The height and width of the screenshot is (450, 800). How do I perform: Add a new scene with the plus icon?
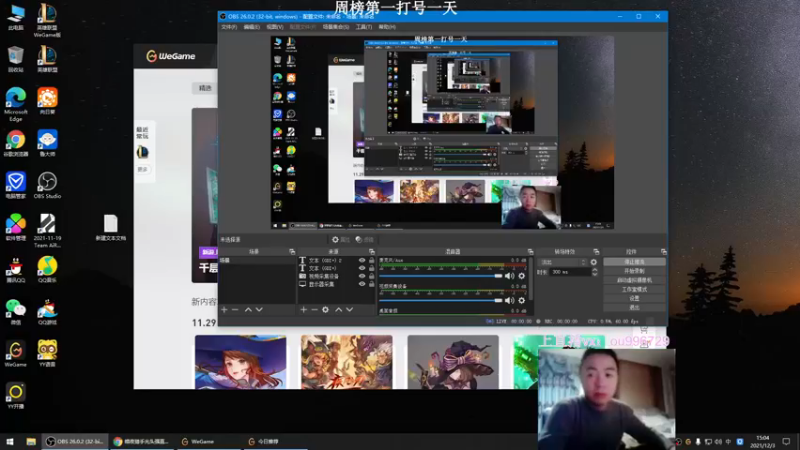pos(224,310)
